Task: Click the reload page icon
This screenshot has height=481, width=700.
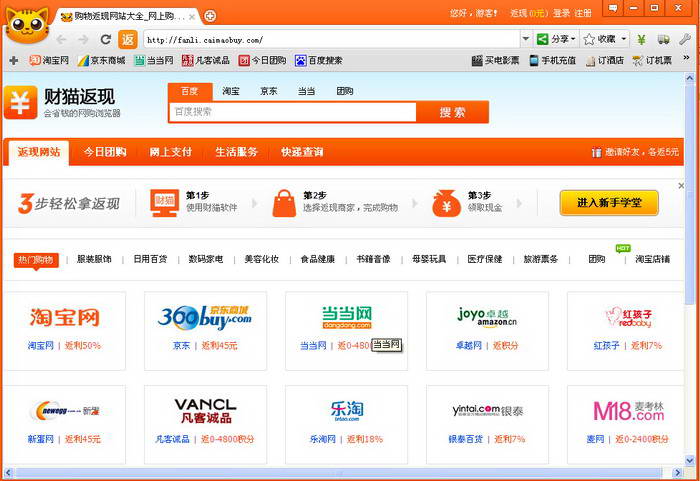Action: [x=105, y=39]
